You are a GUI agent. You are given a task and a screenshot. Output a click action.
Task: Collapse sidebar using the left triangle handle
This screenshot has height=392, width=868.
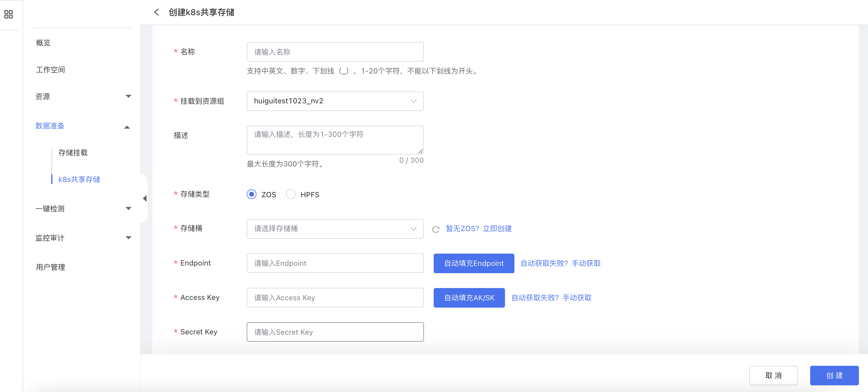pos(145,198)
